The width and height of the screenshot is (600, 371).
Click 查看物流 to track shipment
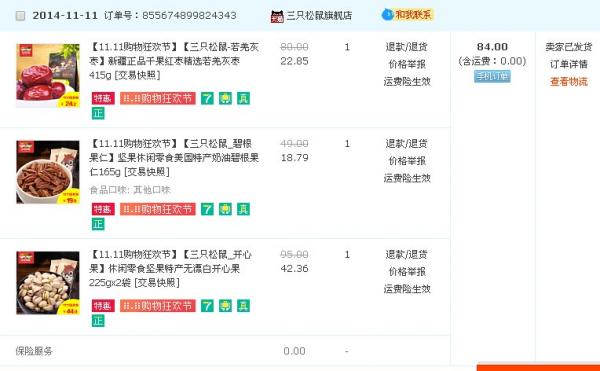click(x=568, y=81)
